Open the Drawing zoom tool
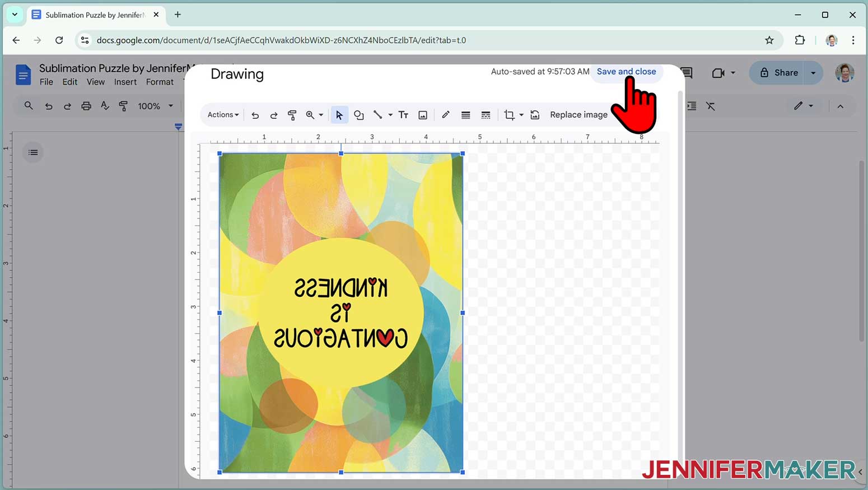The image size is (868, 490). click(x=310, y=115)
